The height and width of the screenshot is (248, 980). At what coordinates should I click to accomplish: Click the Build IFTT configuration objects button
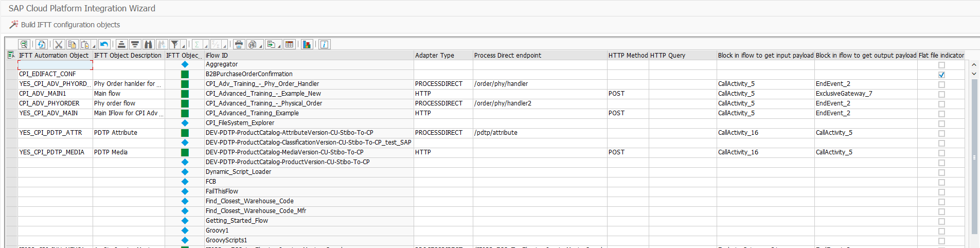pos(64,25)
